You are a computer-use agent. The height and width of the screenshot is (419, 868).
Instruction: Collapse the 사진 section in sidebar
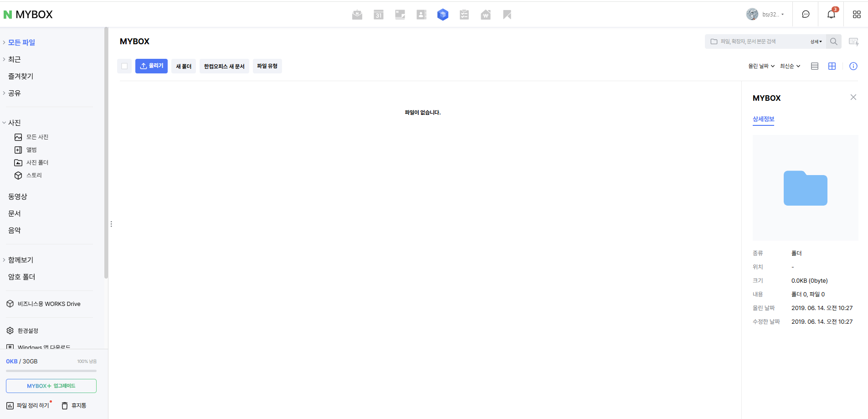click(x=4, y=123)
